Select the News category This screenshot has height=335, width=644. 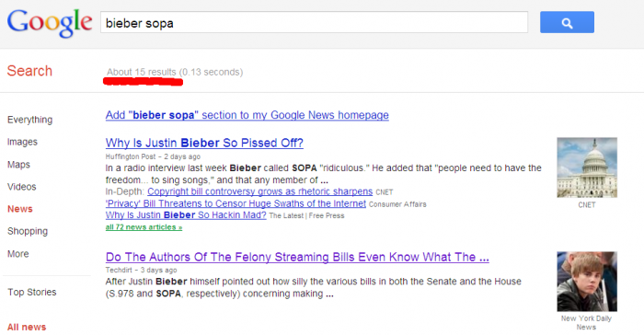click(19, 209)
